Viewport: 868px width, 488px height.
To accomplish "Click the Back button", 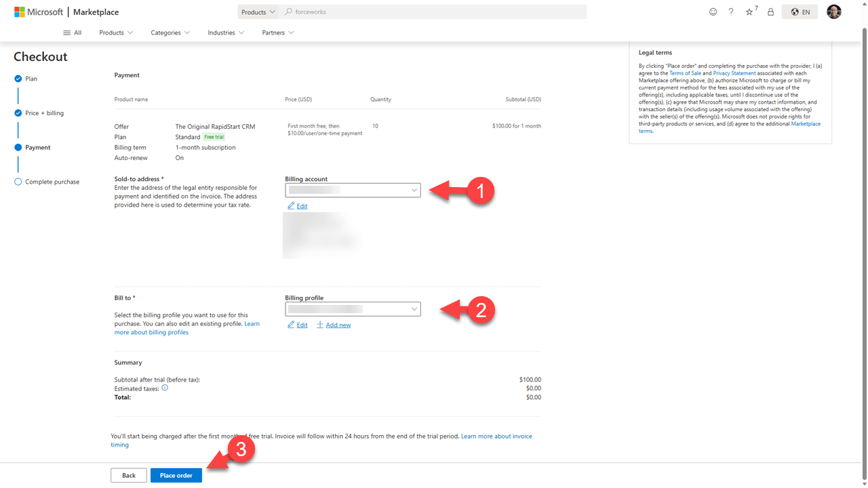I will (x=129, y=476).
